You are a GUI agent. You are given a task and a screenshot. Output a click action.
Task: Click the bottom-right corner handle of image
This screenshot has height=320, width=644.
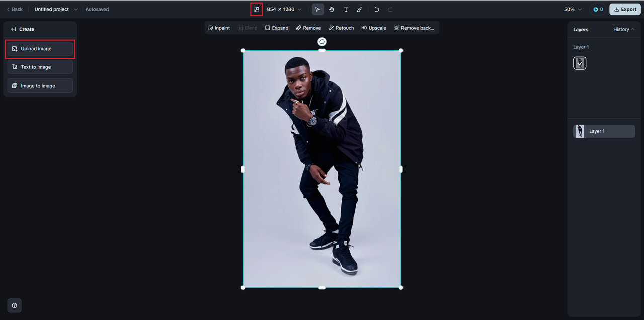pos(401,288)
